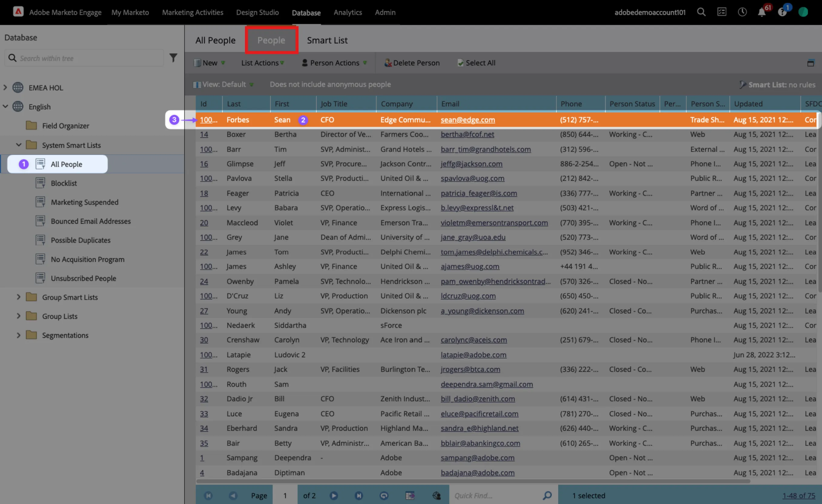The height and width of the screenshot is (504, 822).
Task: Expand the Segmentations folder
Action: (x=19, y=335)
